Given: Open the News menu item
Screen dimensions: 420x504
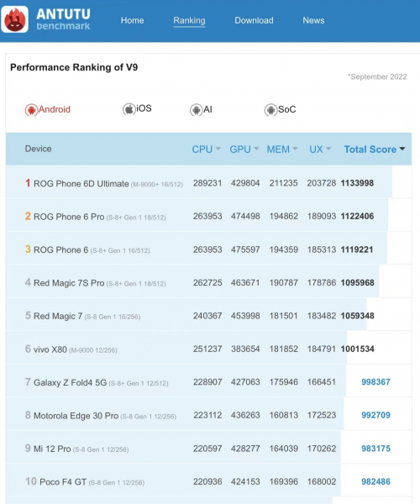Looking at the screenshot, I should coord(313,20).
